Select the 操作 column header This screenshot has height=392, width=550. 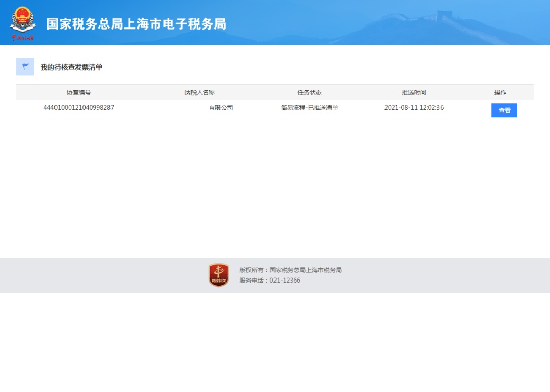pos(500,92)
